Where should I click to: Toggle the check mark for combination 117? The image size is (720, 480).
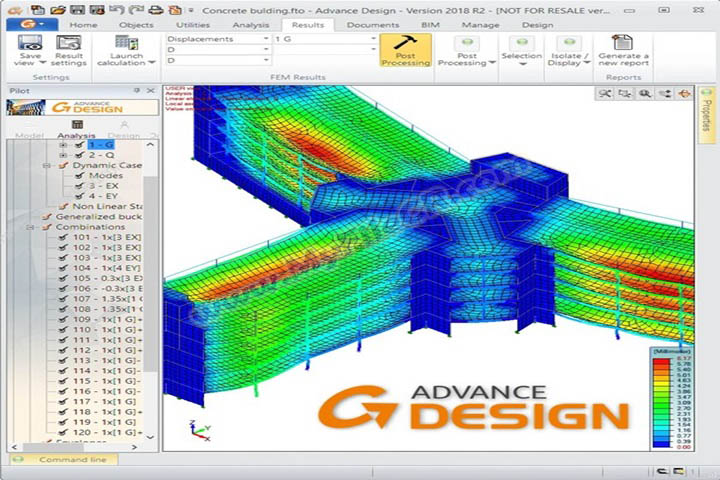point(63,402)
